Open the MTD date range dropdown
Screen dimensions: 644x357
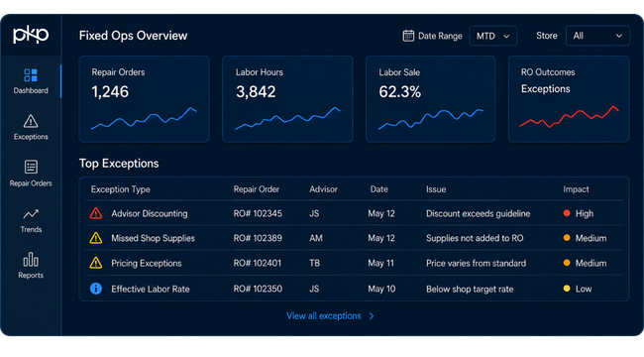[492, 36]
